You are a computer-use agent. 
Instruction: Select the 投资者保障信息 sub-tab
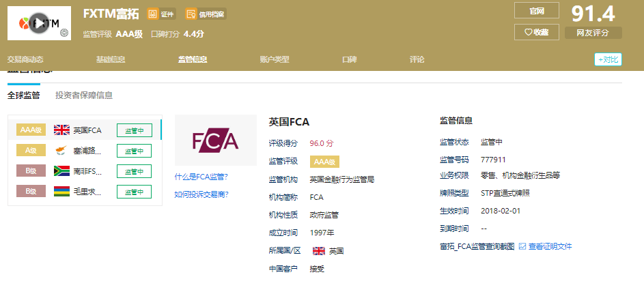[84, 95]
